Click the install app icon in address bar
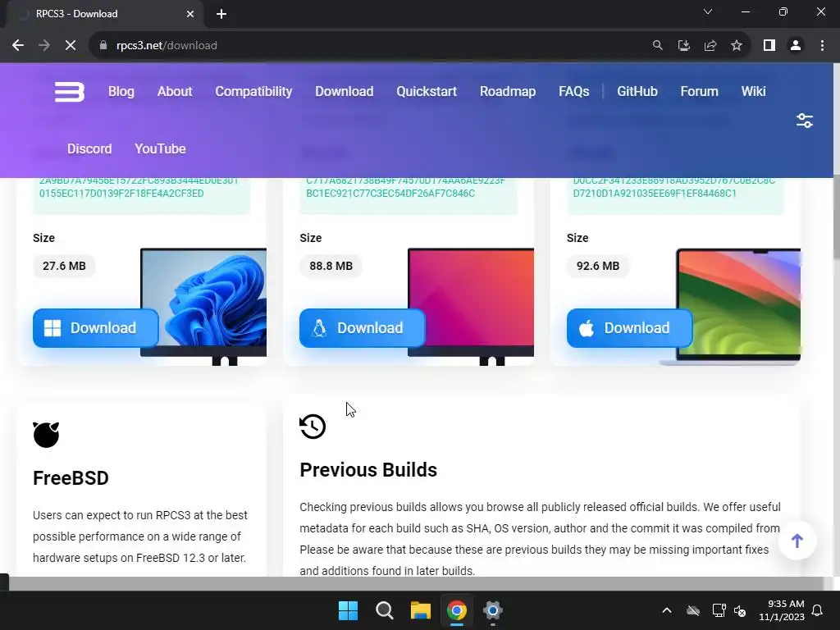 click(683, 46)
